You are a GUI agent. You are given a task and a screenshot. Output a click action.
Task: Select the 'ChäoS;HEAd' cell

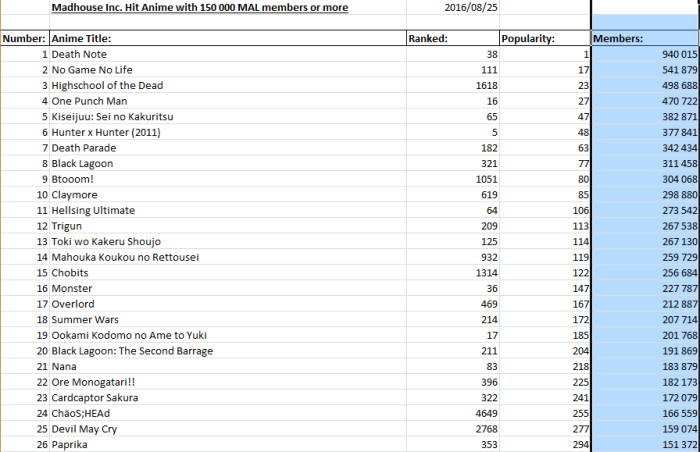coord(228,414)
